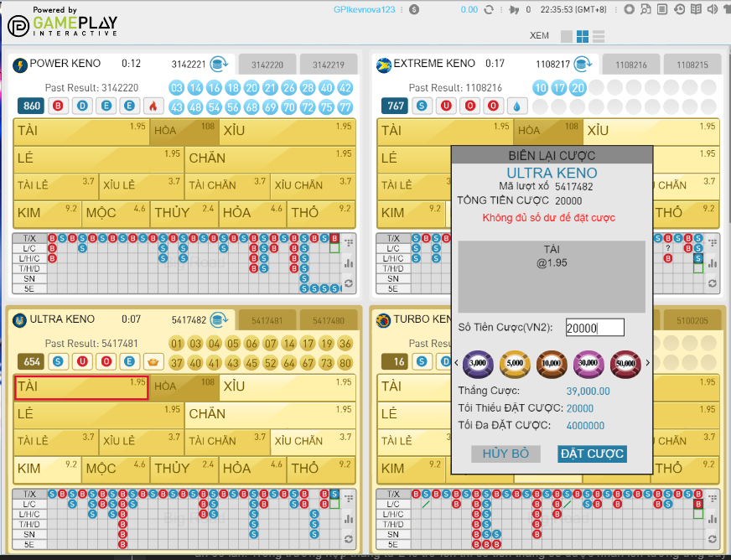Refresh the account balance in top bar
Viewport: 731px width, 560px height.
click(489, 9)
